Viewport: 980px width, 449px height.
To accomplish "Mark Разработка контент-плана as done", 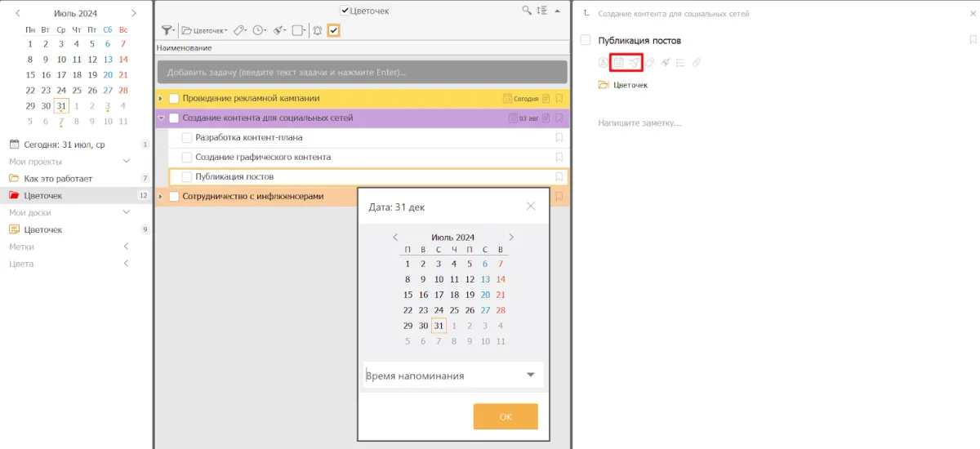I will pyautogui.click(x=187, y=137).
